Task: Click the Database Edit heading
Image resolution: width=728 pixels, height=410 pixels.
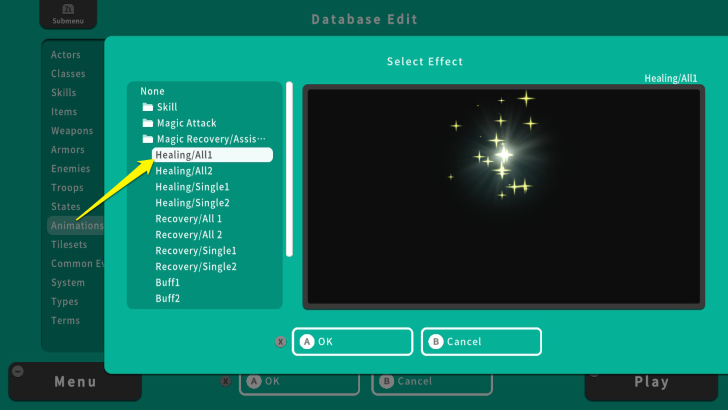Action: click(x=364, y=19)
